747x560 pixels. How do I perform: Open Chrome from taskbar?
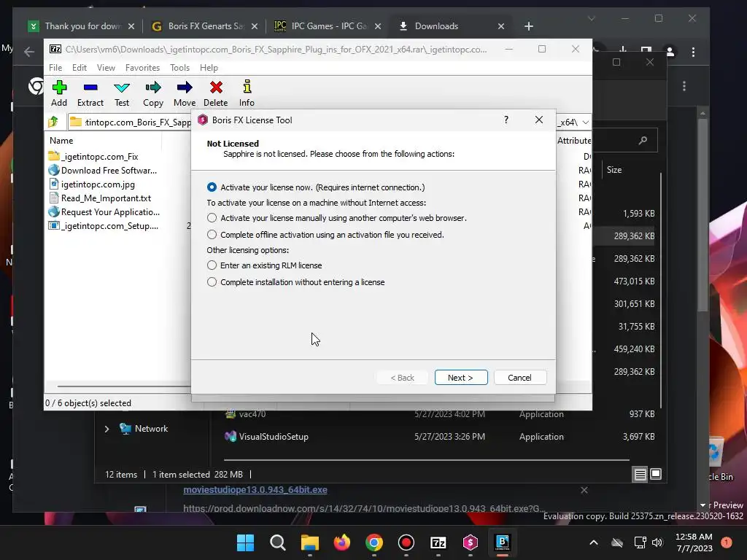[374, 542]
